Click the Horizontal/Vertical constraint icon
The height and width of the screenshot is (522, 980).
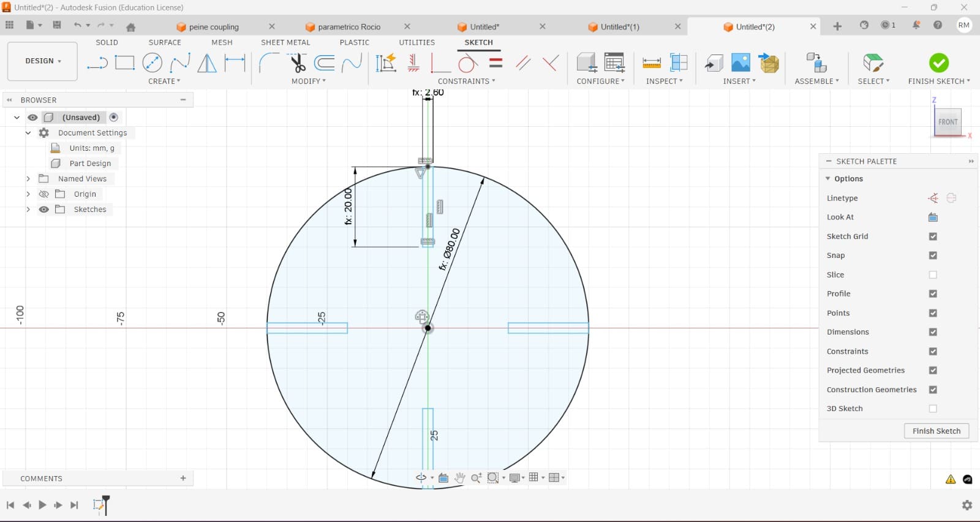coord(413,62)
